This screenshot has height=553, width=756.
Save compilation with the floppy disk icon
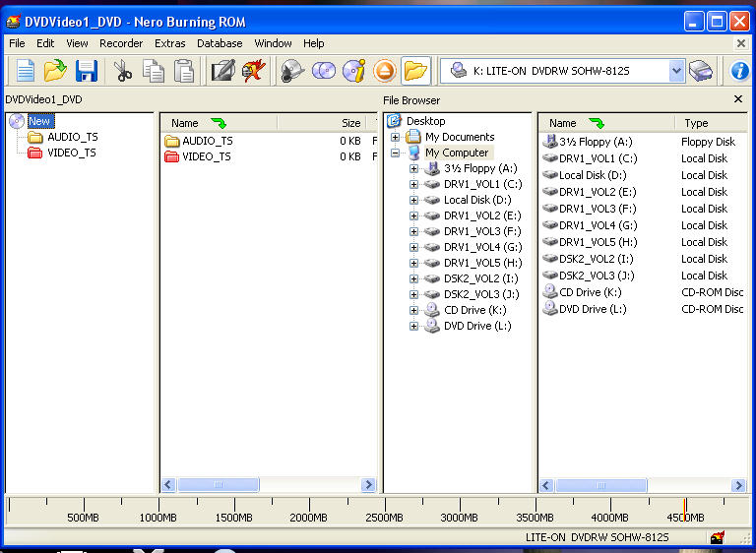[x=87, y=71]
